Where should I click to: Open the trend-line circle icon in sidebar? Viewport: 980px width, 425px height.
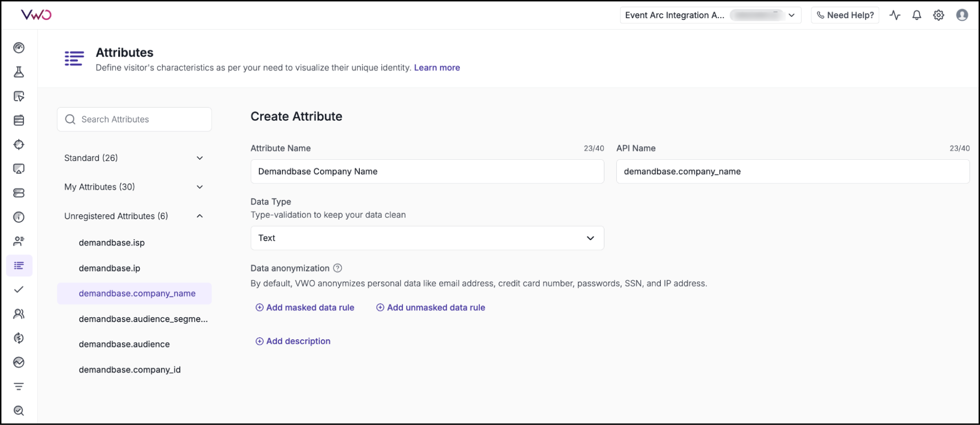click(x=19, y=362)
